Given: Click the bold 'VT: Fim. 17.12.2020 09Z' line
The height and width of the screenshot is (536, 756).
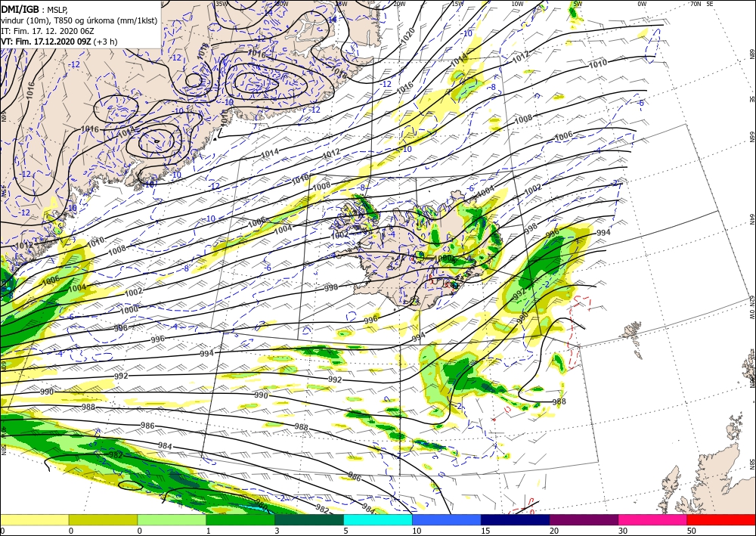Looking at the screenshot, I should coord(46,42).
